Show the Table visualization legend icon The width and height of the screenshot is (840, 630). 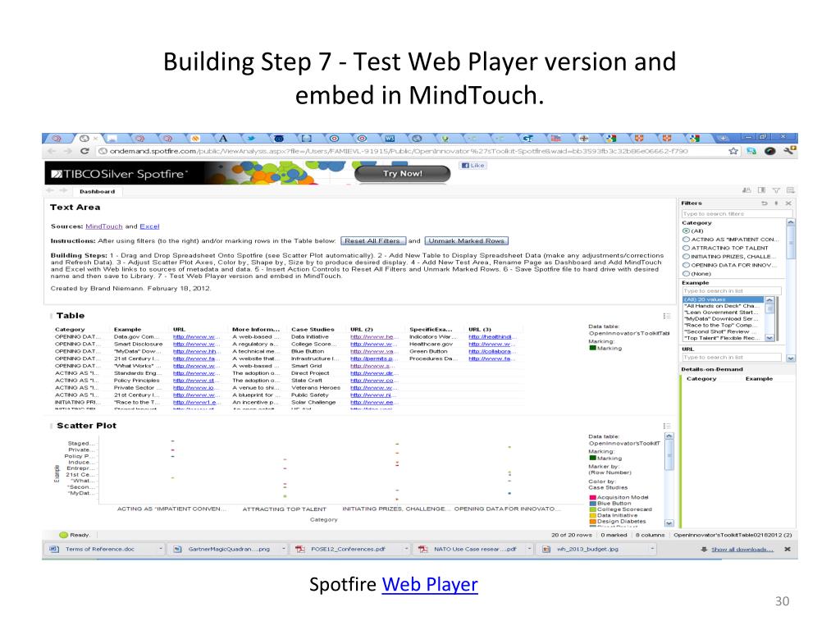[666, 316]
